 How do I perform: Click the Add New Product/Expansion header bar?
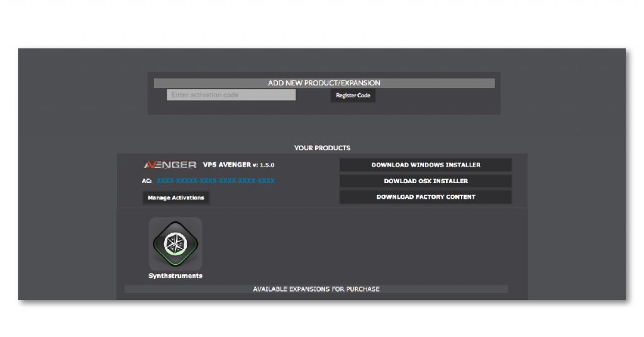(x=324, y=83)
